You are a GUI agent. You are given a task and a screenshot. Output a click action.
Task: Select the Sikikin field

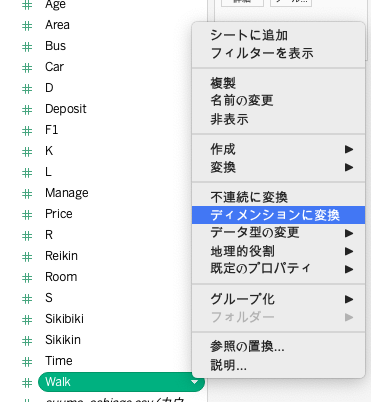pyautogui.click(x=63, y=340)
